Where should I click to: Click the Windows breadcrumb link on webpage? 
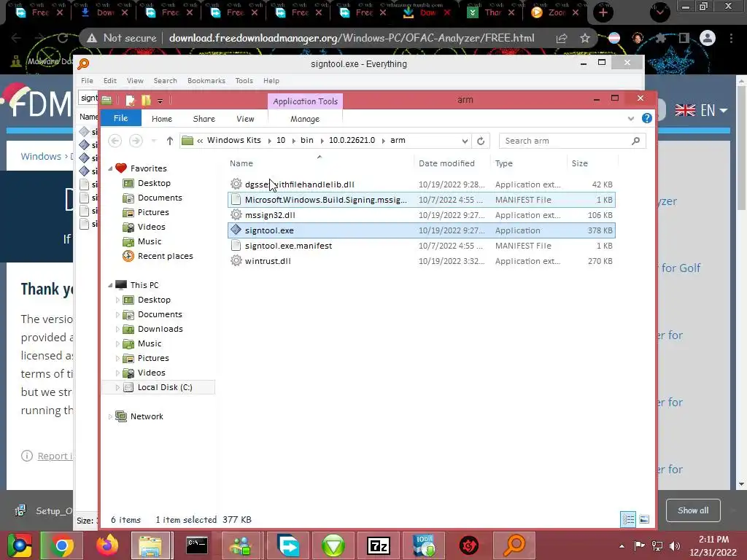click(x=41, y=156)
